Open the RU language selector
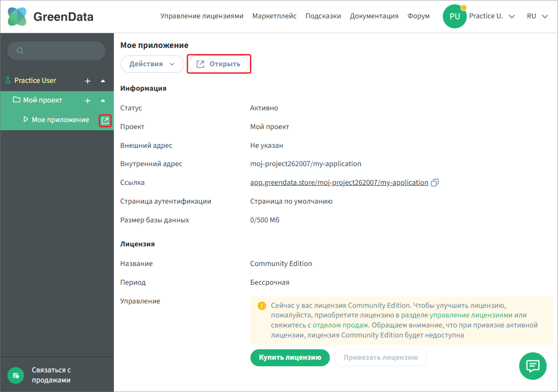 click(537, 16)
